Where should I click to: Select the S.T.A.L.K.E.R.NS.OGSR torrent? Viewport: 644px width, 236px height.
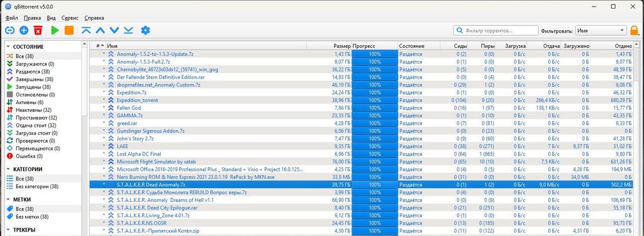[x=362, y=223]
